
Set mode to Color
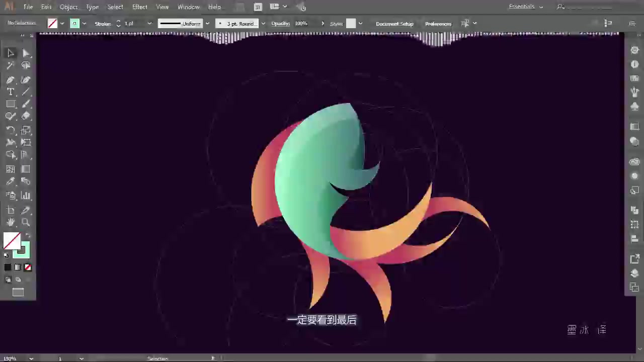(x=8, y=267)
